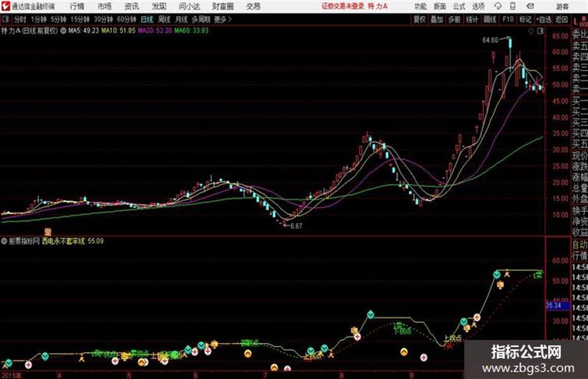Click the 64.60 high price marker
The width and height of the screenshot is (588, 379).
click(x=490, y=40)
